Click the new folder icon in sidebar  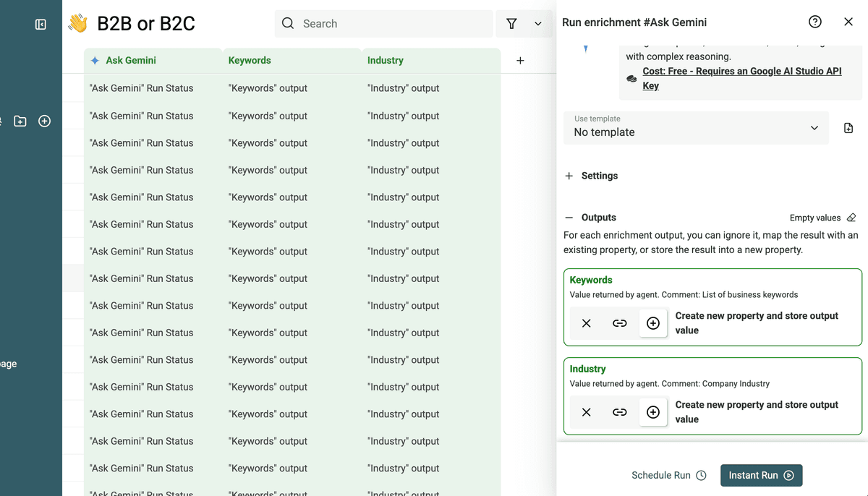click(20, 121)
